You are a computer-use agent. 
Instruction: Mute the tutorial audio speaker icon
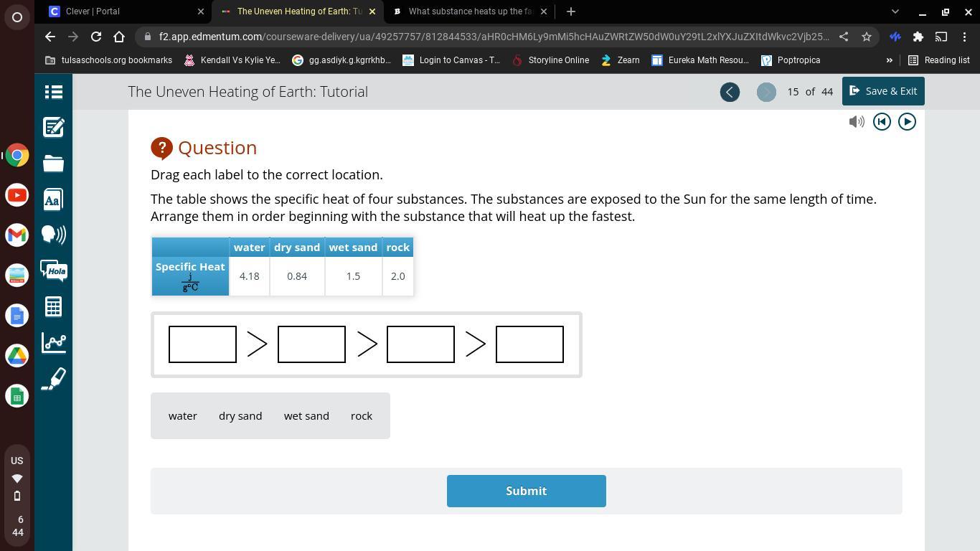click(857, 122)
